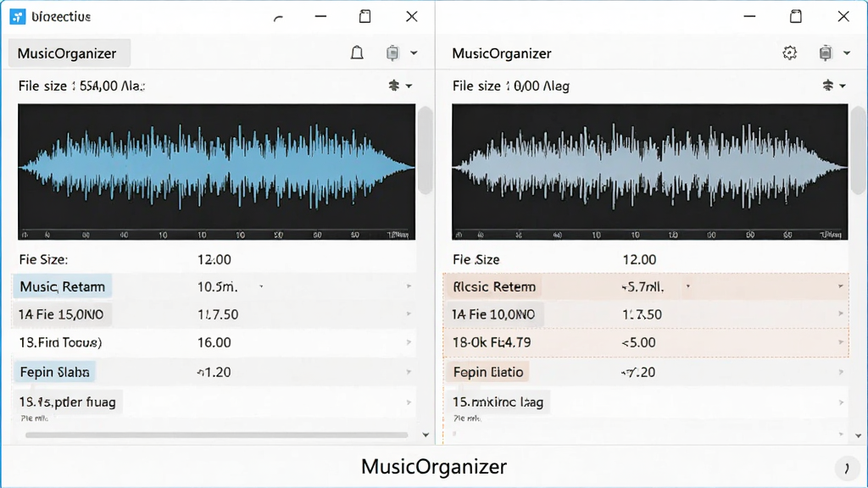868x488 pixels.
Task: Expand 13.1s.ptler fiuag row chevron
Action: point(409,402)
